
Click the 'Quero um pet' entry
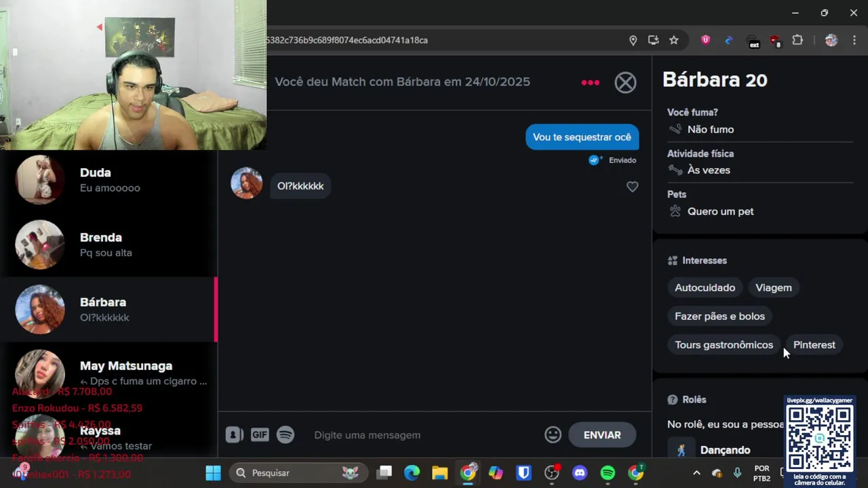click(720, 211)
